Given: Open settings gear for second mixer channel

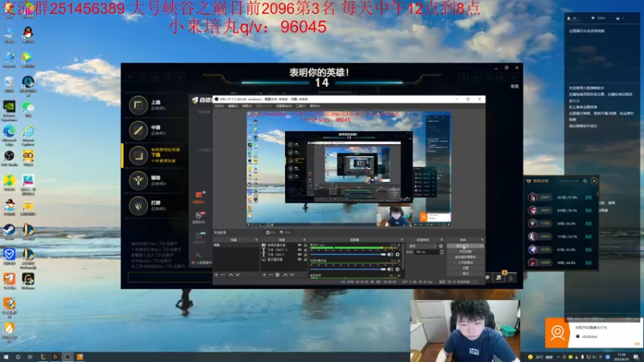Looking at the screenshot, I should coord(397,269).
